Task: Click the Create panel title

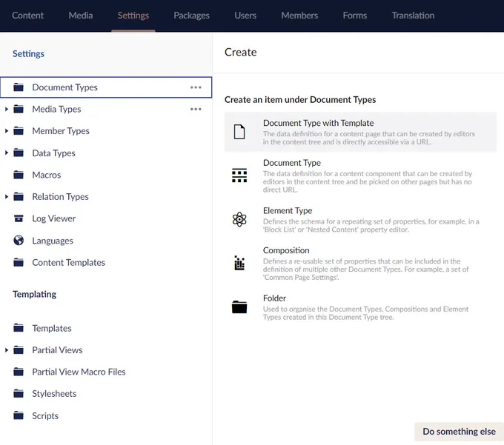Action: tap(240, 52)
